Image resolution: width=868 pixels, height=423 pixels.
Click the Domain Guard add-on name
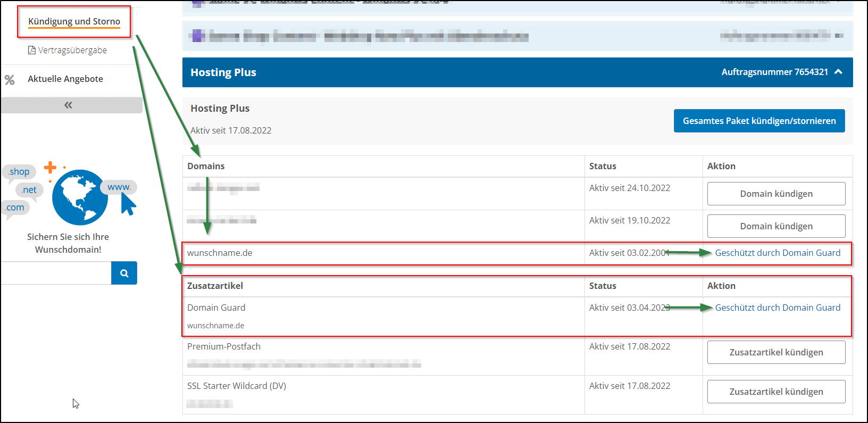216,308
